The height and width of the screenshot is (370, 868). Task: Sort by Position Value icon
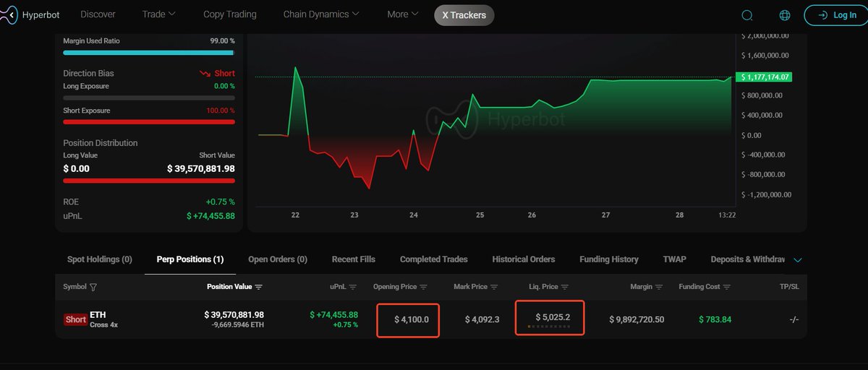click(258, 287)
